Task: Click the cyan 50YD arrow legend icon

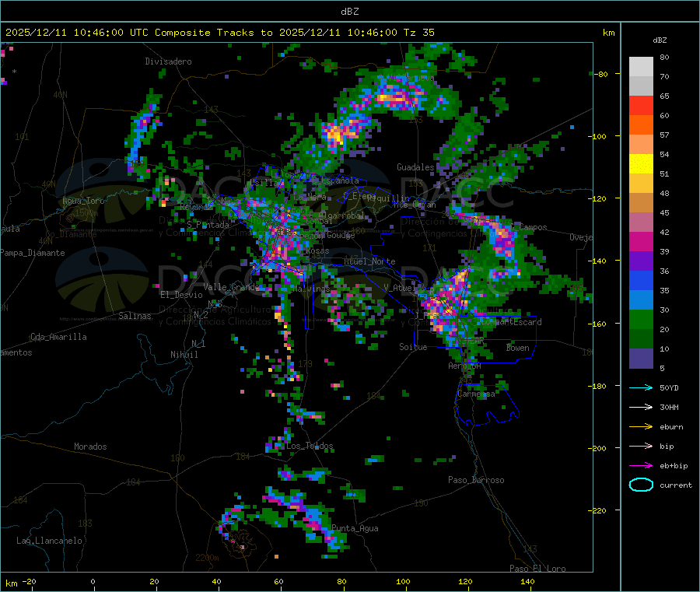Action: point(641,387)
